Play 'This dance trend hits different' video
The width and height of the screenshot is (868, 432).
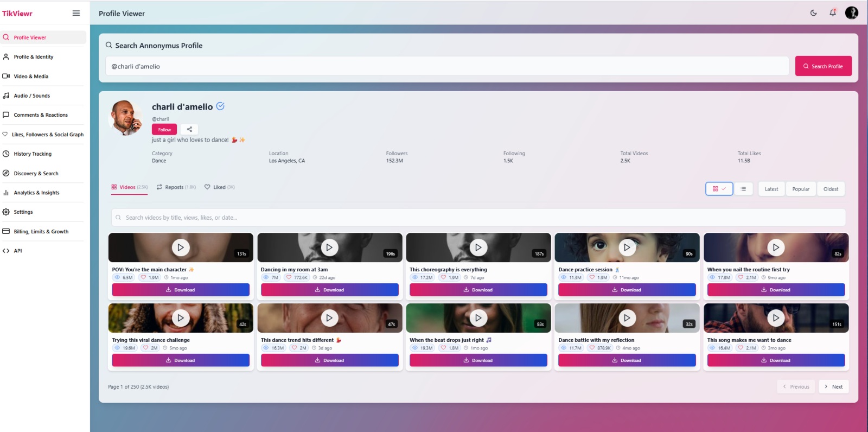(x=329, y=318)
